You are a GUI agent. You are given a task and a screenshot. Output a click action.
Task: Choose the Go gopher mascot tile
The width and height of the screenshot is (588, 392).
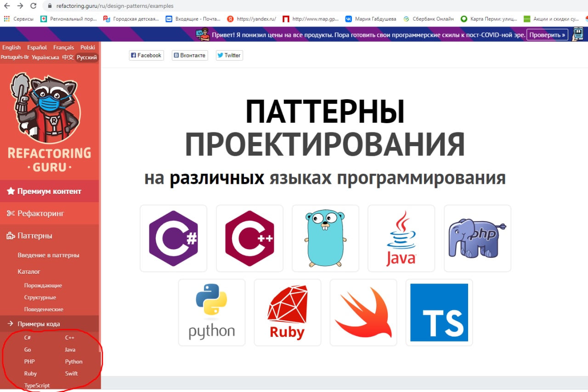326,238
